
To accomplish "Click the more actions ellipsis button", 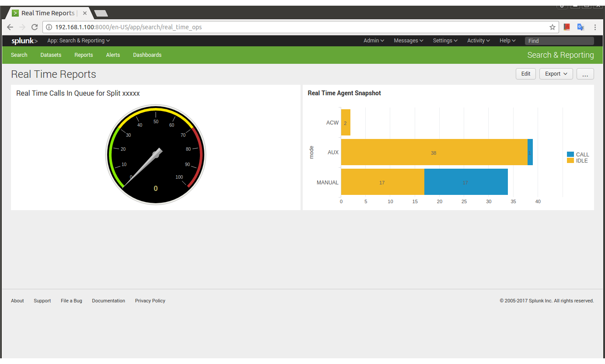I will click(585, 74).
